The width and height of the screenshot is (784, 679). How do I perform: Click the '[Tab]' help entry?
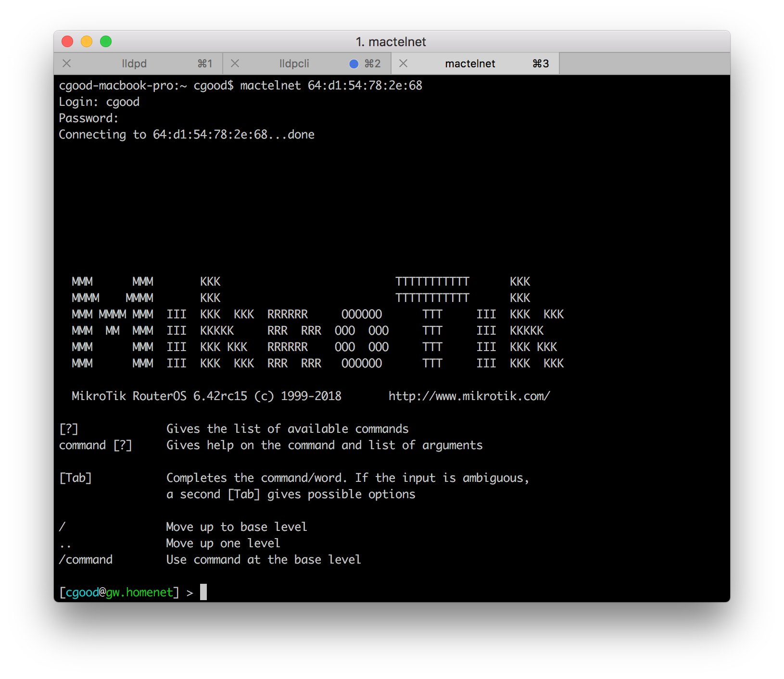coord(75,478)
